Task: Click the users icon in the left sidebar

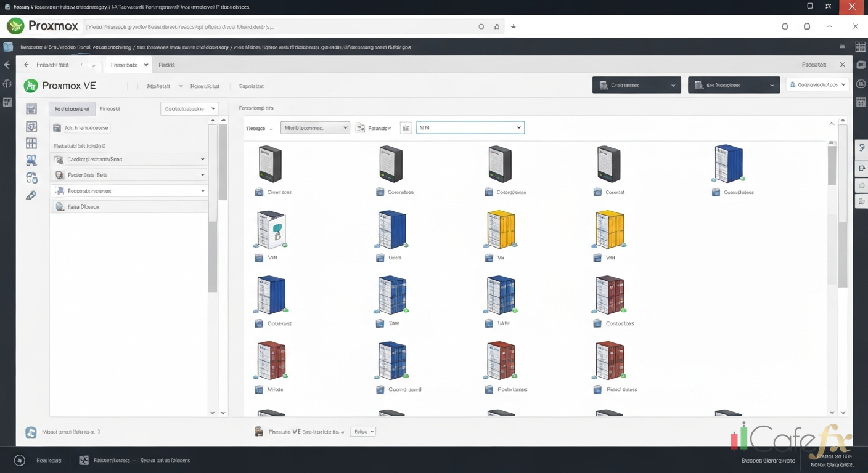Action: click(31, 160)
